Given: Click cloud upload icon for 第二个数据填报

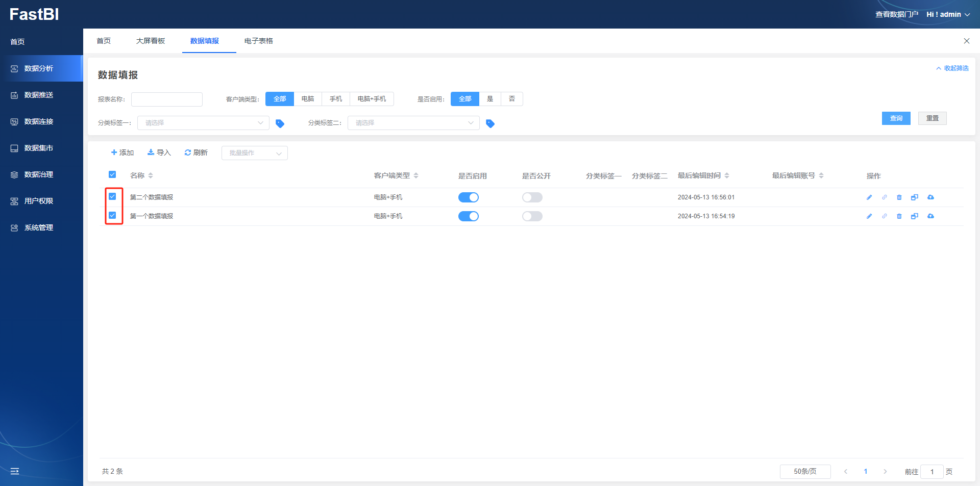Looking at the screenshot, I should (930, 197).
